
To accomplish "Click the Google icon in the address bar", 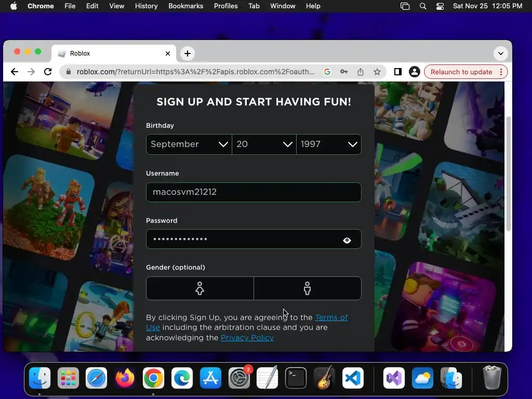I will pos(327,72).
